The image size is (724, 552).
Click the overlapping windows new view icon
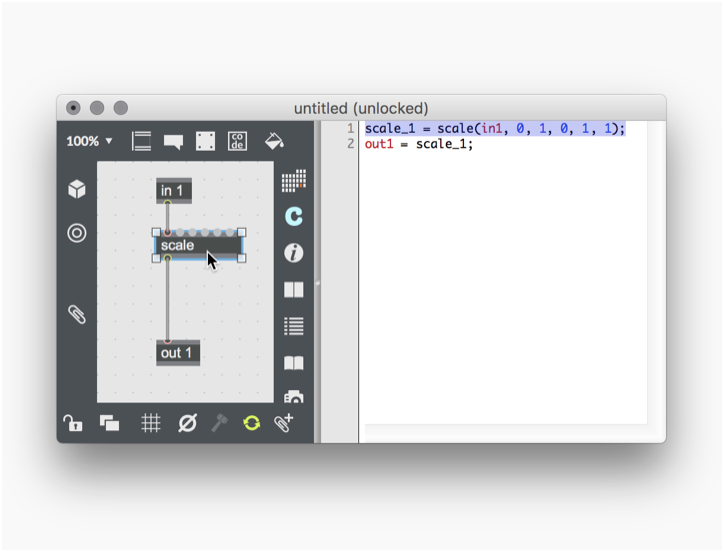point(109,423)
